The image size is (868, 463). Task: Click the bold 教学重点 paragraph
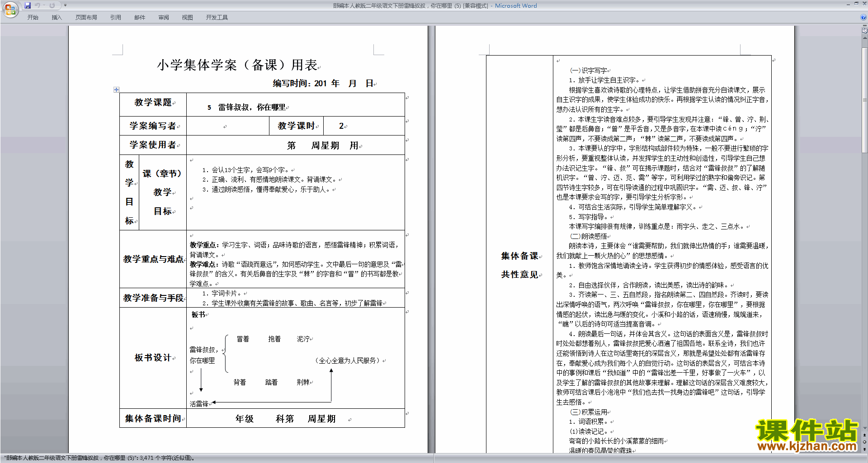pos(294,250)
